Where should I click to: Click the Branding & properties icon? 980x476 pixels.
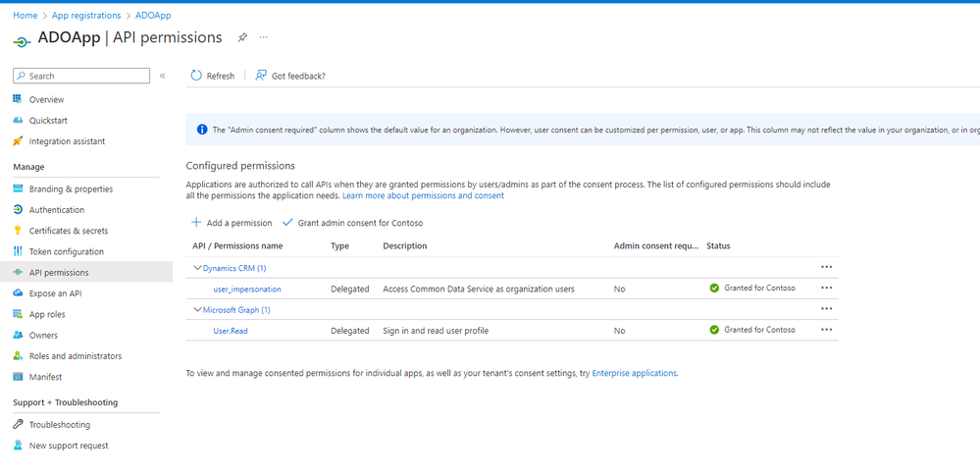18,188
